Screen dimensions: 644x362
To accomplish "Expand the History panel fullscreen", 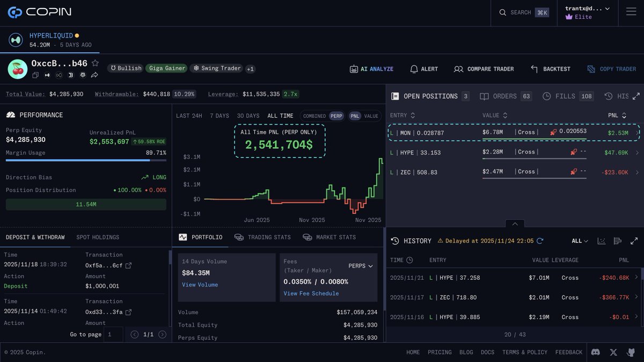I will (x=634, y=241).
